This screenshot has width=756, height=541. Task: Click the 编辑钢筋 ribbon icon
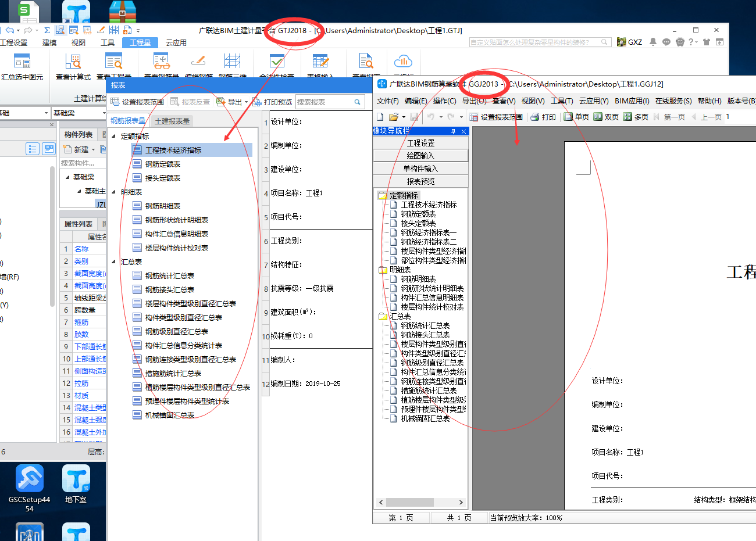pyautogui.click(x=198, y=61)
